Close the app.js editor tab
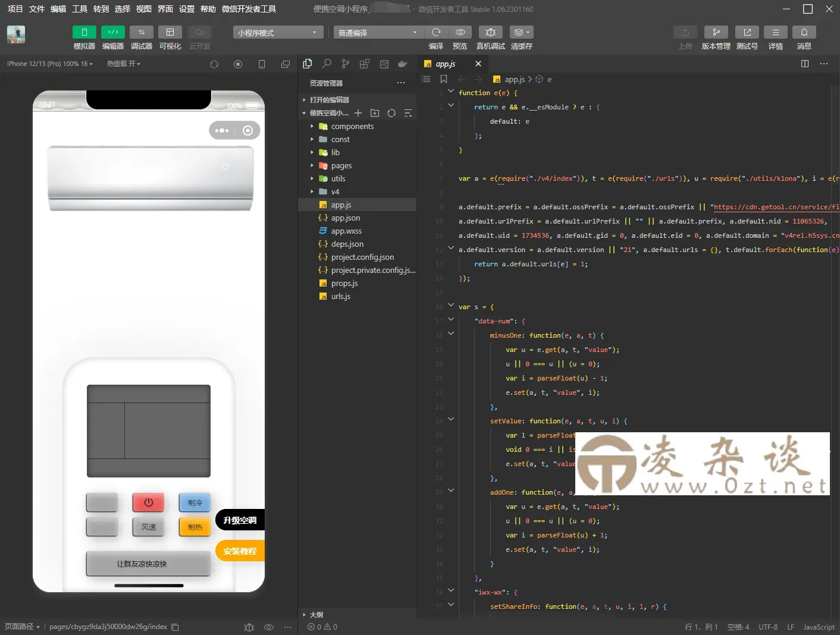 click(x=478, y=64)
